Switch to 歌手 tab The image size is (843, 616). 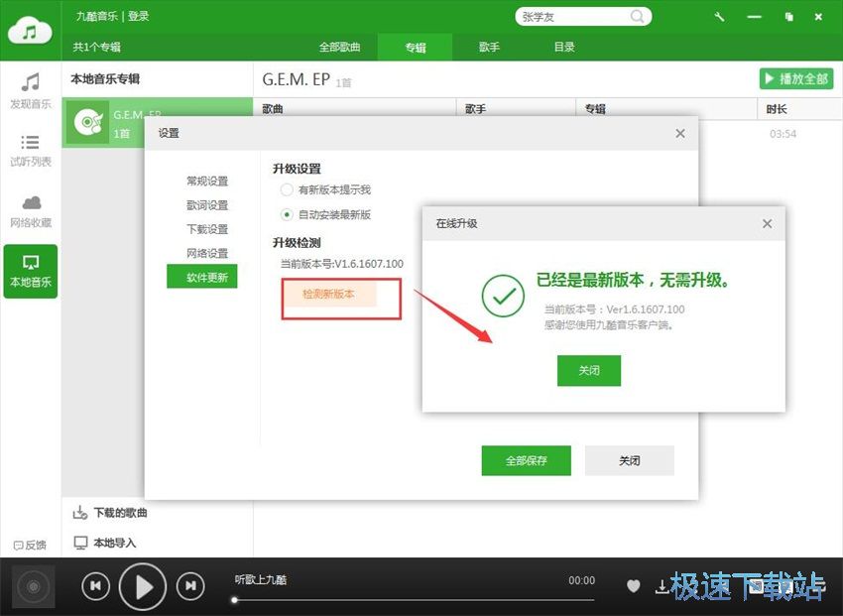[489, 48]
